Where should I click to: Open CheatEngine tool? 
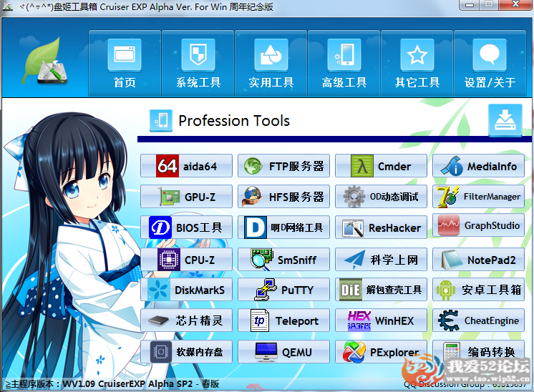tap(478, 320)
